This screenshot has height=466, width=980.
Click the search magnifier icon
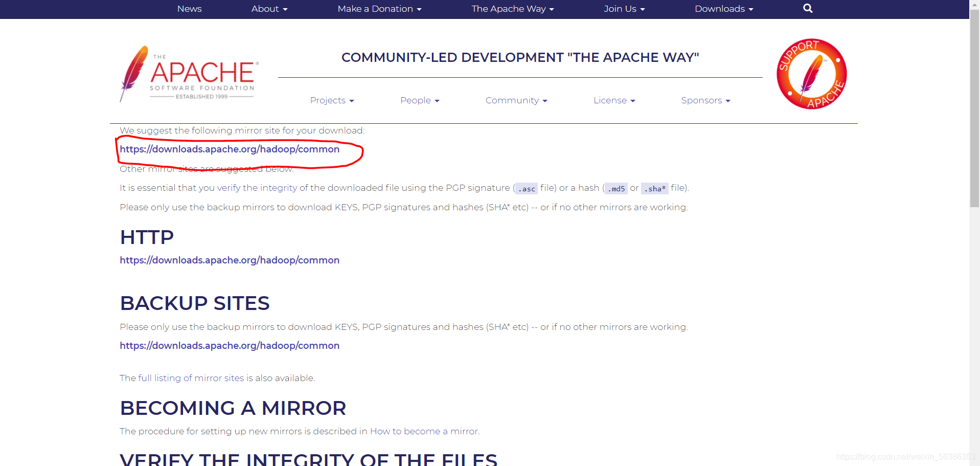pyautogui.click(x=808, y=8)
